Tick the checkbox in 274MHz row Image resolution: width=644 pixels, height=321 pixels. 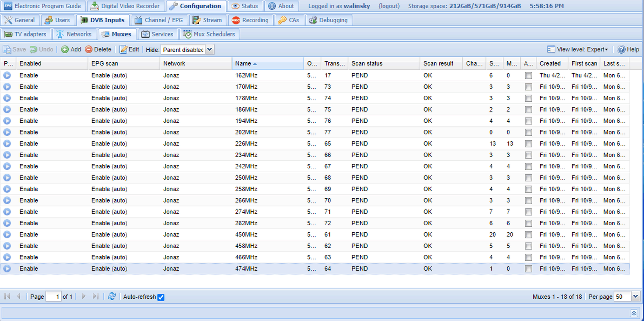pos(528,212)
